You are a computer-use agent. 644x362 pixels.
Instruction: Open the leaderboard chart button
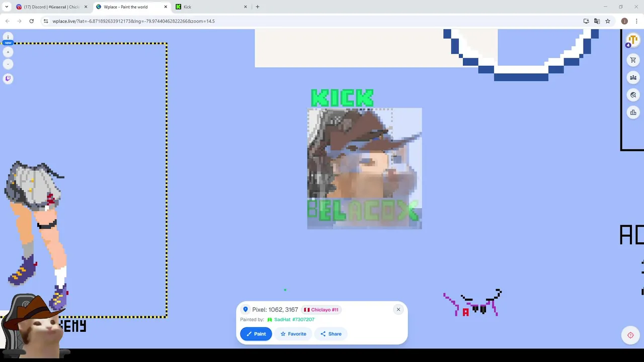[633, 112]
